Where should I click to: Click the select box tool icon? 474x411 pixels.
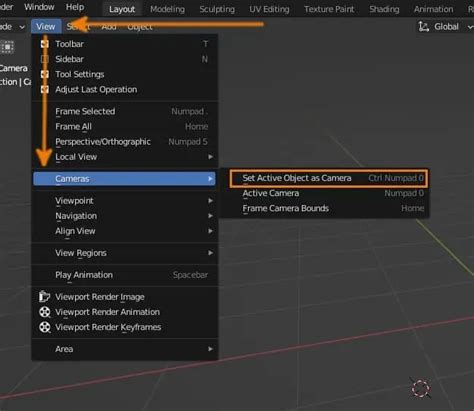pos(7,47)
